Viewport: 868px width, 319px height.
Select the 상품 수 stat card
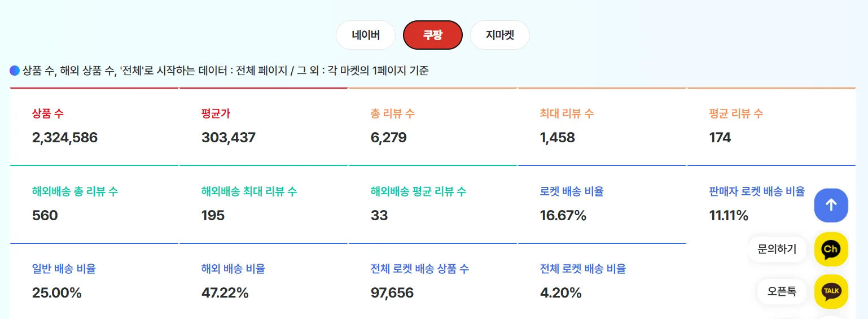pyautogui.click(x=94, y=126)
